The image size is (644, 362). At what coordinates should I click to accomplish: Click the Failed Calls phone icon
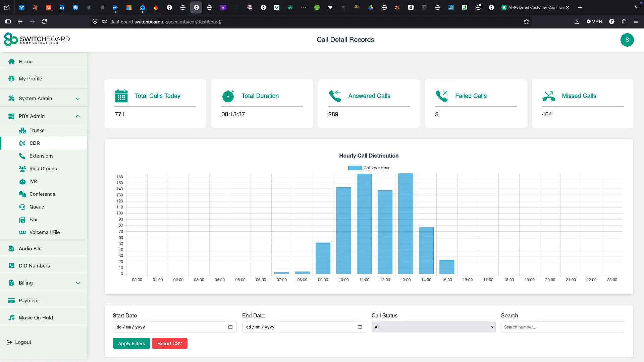442,96
